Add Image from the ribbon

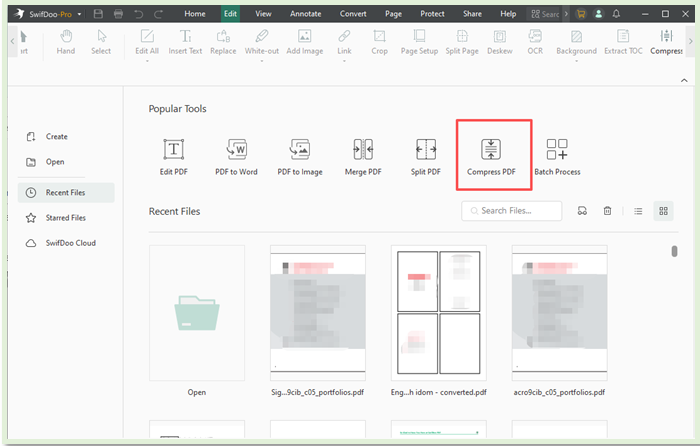coord(304,42)
